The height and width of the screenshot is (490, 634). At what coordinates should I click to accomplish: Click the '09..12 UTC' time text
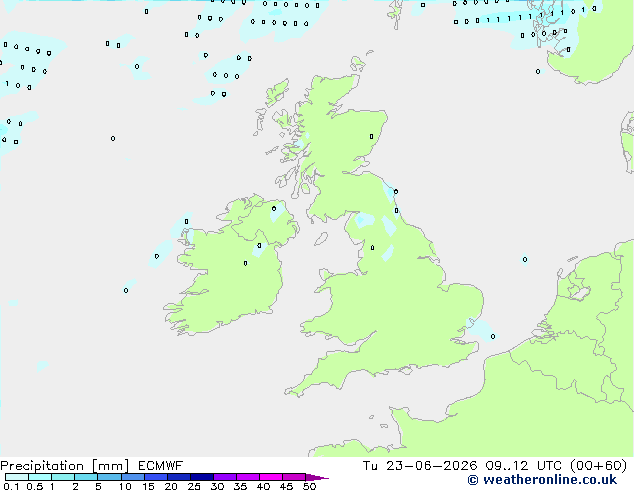pyautogui.click(x=524, y=466)
